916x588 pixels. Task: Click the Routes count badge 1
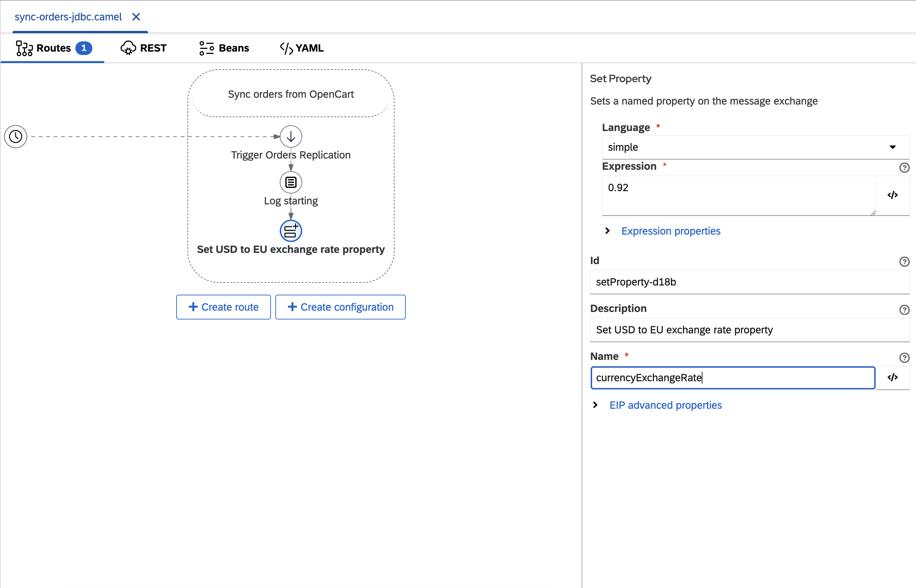click(84, 48)
